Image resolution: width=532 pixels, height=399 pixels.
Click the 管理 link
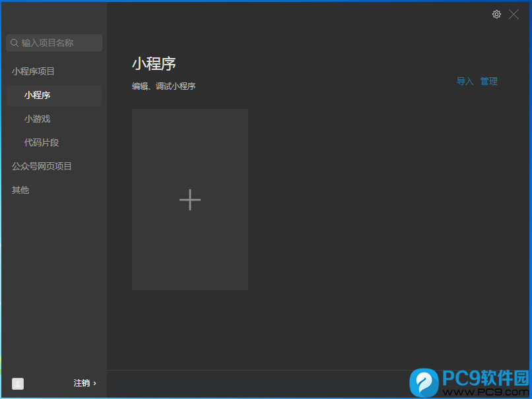(489, 81)
